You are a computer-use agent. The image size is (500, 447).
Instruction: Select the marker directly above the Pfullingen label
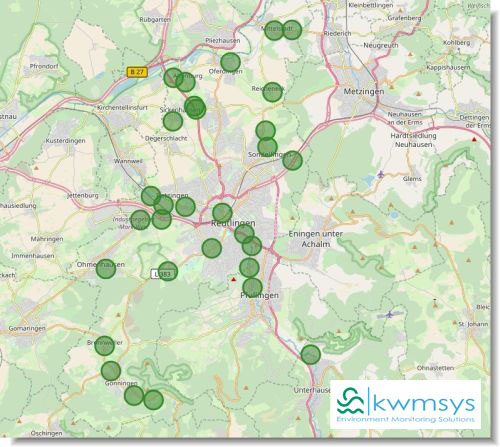(252, 287)
